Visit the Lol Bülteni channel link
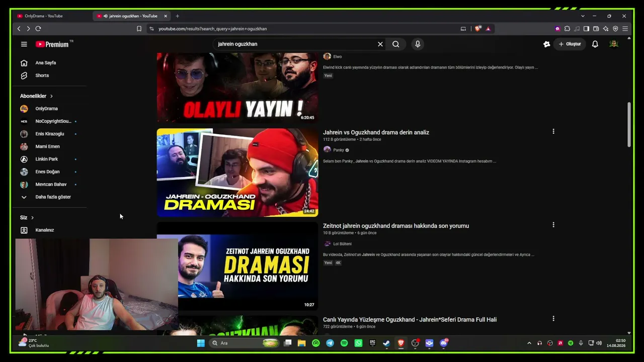The width and height of the screenshot is (644, 362). pyautogui.click(x=342, y=244)
